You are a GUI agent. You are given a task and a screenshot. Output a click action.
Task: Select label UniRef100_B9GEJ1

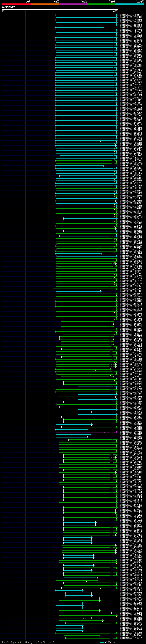(131, 588)
